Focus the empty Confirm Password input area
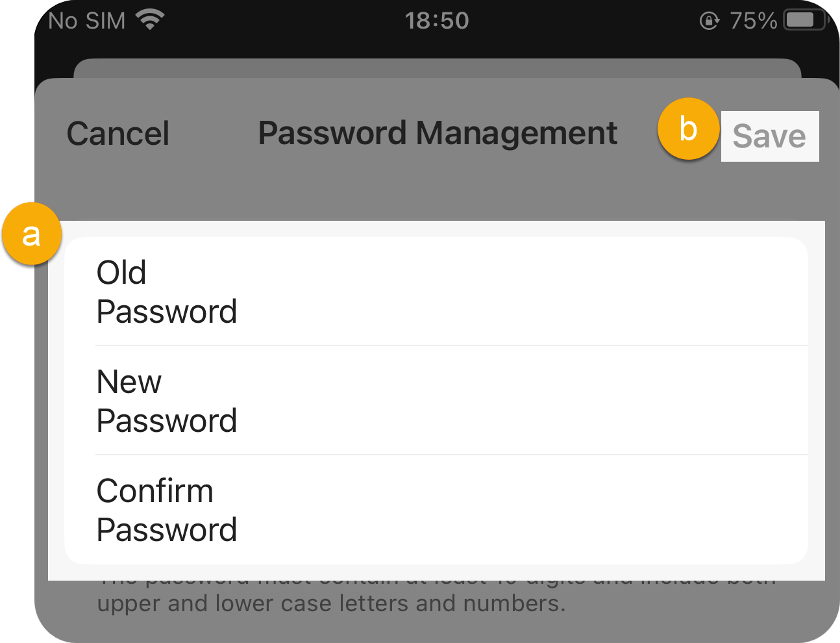The width and height of the screenshot is (840, 643). pos(523,510)
